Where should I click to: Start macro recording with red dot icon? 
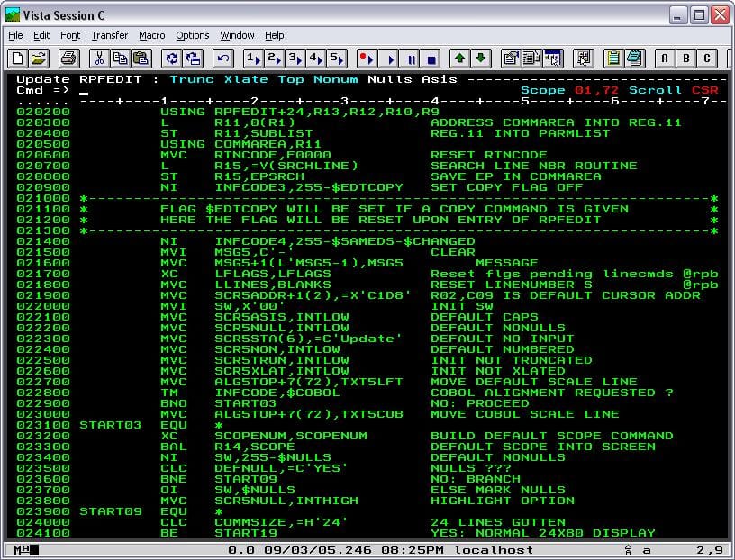[367, 59]
